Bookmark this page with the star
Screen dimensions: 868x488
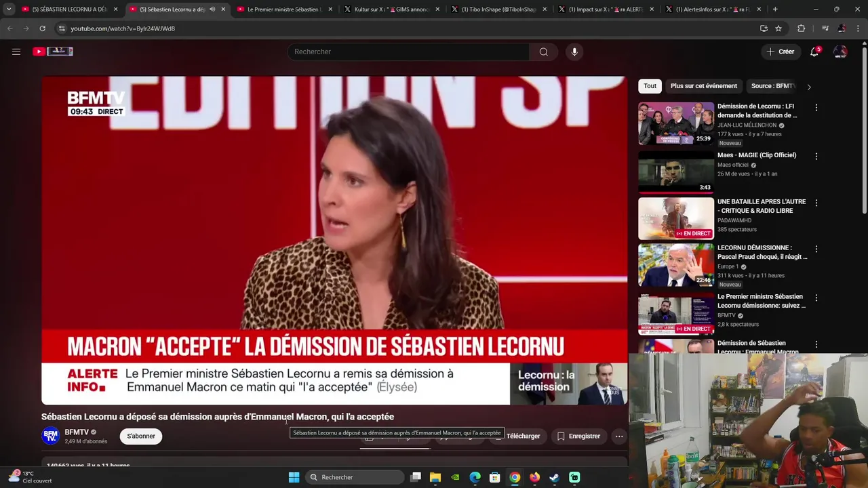pyautogui.click(x=778, y=28)
